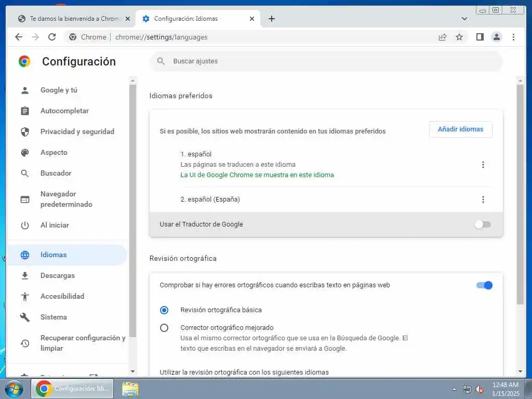Select 'Corrector ortográfico mejorado' radio button
Image resolution: width=532 pixels, height=399 pixels.
click(x=164, y=328)
